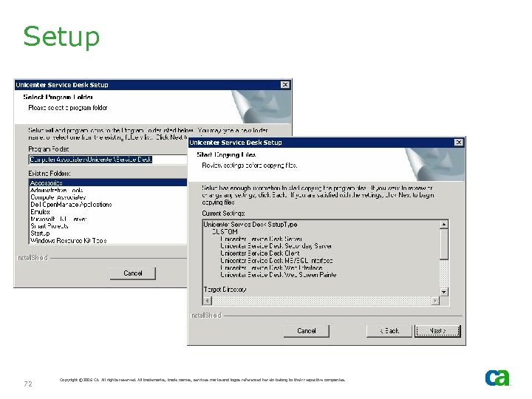This screenshot has height=399, width=532.
Task: Click Unicenter Service Desk SetupType line
Action: (x=250, y=225)
